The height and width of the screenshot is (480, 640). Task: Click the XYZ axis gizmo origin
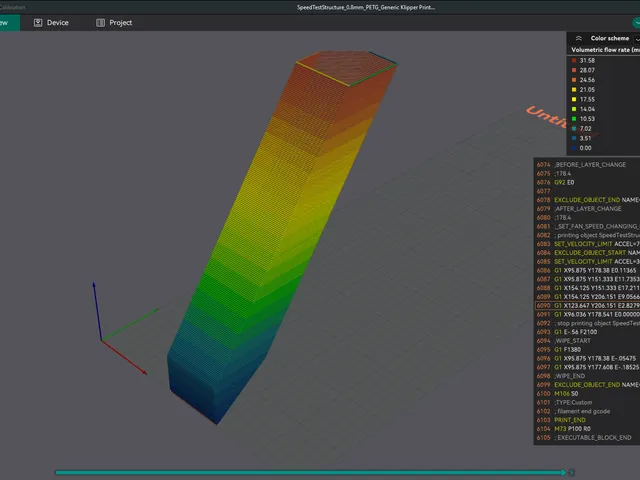[x=102, y=340]
